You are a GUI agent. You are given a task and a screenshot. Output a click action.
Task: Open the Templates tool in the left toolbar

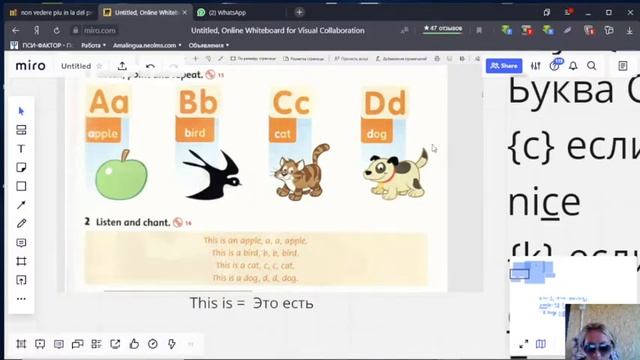pyautogui.click(x=21, y=130)
